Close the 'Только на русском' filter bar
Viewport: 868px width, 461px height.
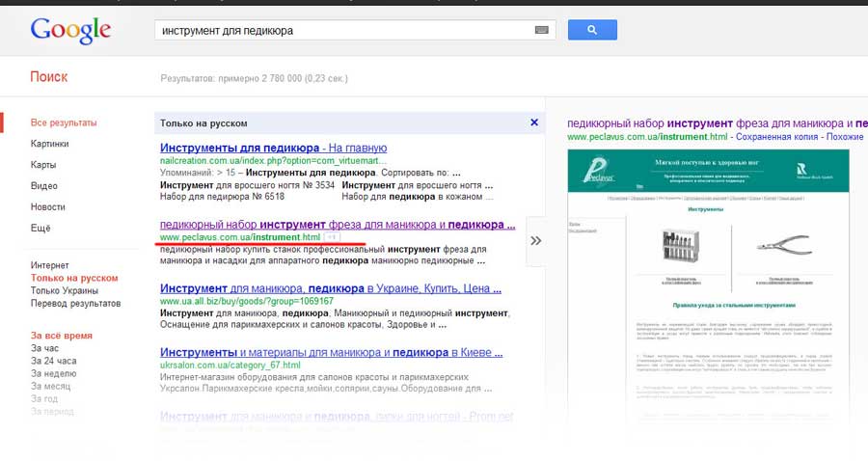point(534,122)
